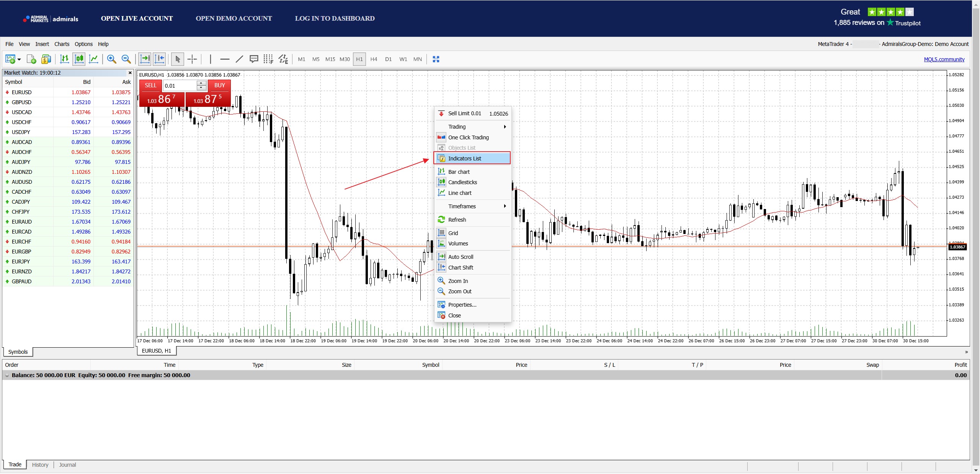Image resolution: width=980 pixels, height=474 pixels.
Task: Select the Crosshair tool
Action: pos(192,59)
